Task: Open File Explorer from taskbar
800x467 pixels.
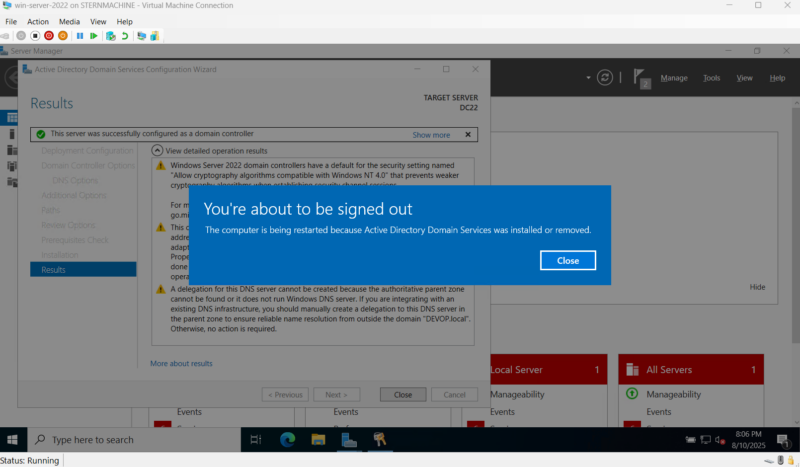Action: (x=318, y=439)
